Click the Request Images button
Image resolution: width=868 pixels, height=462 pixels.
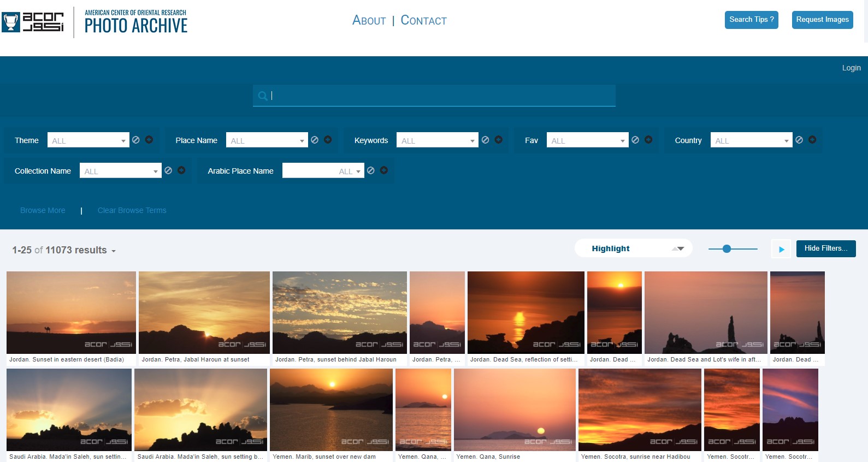(x=822, y=20)
